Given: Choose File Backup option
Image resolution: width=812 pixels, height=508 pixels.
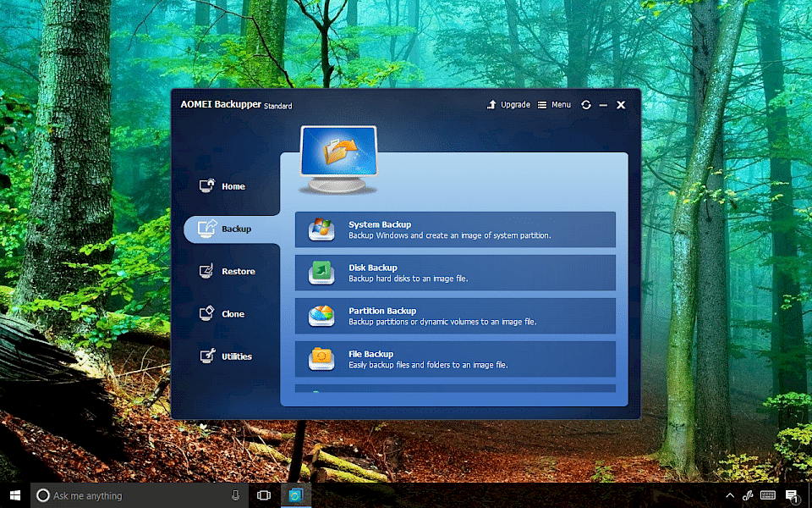Looking at the screenshot, I should (455, 359).
